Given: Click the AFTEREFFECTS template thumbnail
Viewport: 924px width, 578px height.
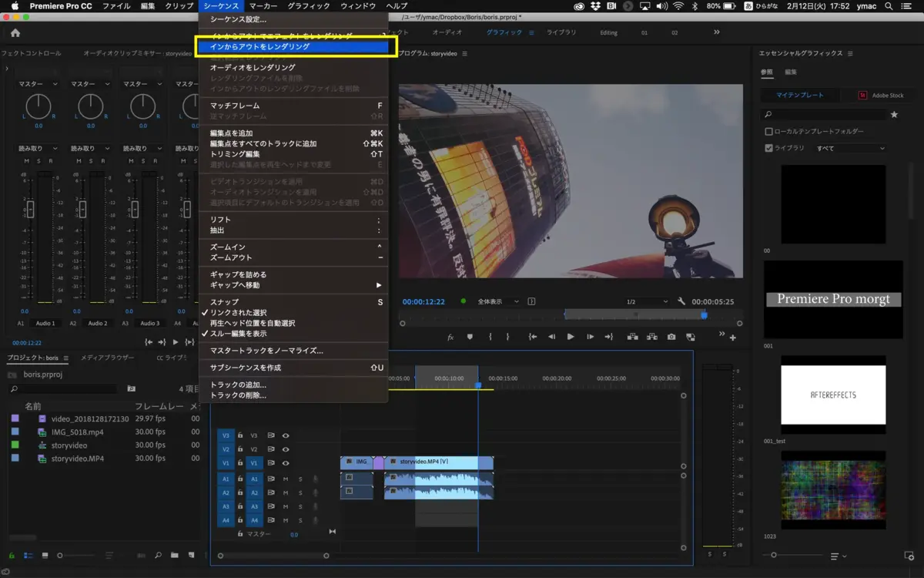Looking at the screenshot, I should click(833, 395).
